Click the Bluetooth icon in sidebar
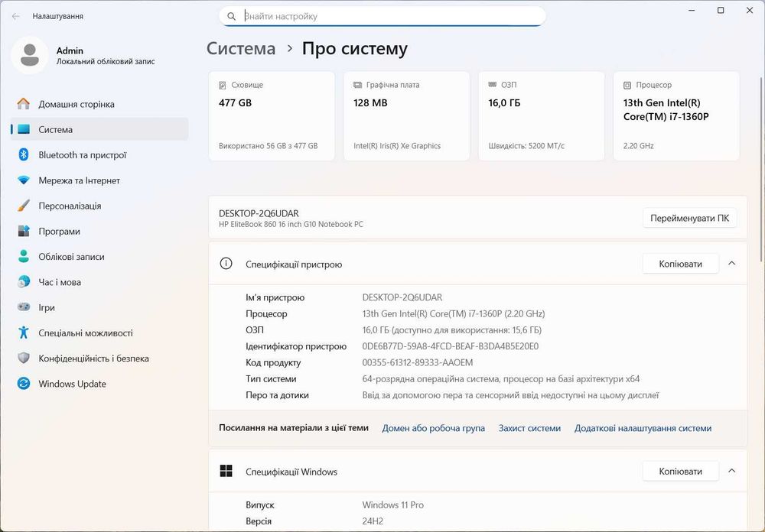Image resolution: width=765 pixels, height=532 pixels. [x=24, y=155]
